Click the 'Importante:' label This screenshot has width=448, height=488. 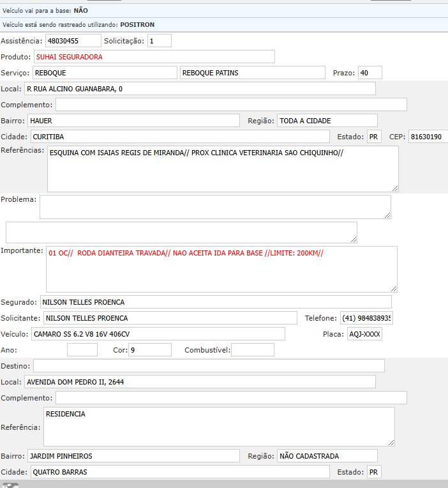click(22, 250)
